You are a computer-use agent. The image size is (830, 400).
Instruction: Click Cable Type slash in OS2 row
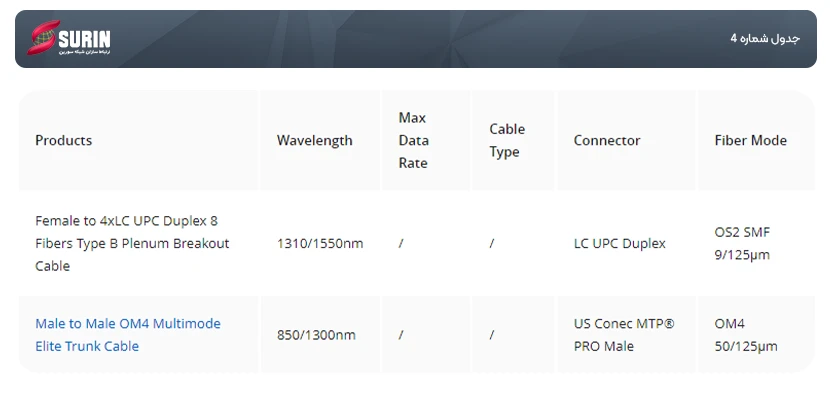[492, 243]
